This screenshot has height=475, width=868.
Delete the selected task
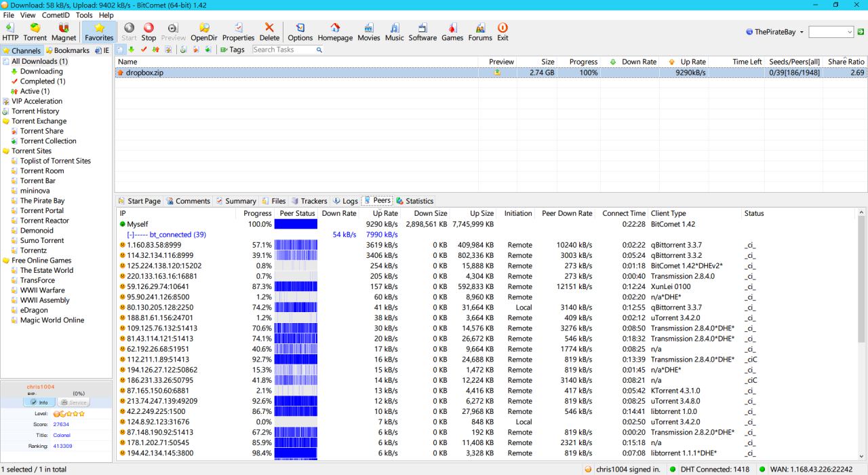click(x=269, y=32)
